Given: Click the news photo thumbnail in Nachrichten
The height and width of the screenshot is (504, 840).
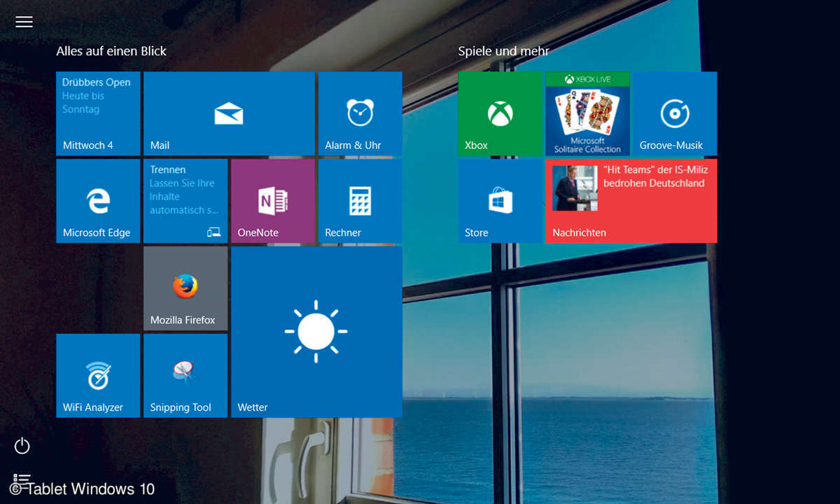Looking at the screenshot, I should [x=575, y=188].
